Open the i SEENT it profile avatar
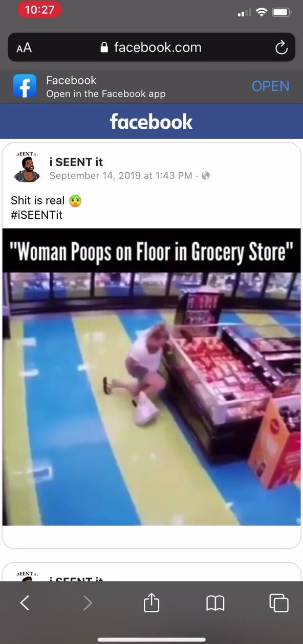Image resolution: width=303 pixels, height=644 pixels. tap(27, 168)
